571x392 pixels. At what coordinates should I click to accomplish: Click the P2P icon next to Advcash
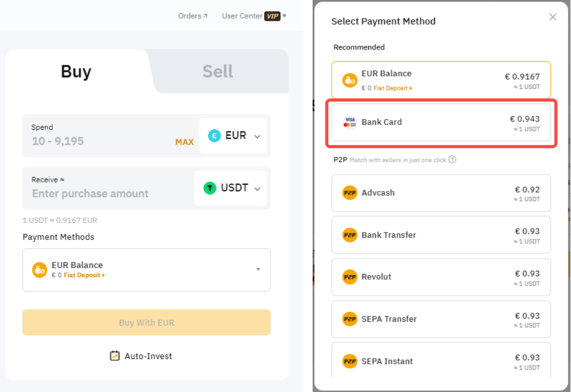coord(350,193)
